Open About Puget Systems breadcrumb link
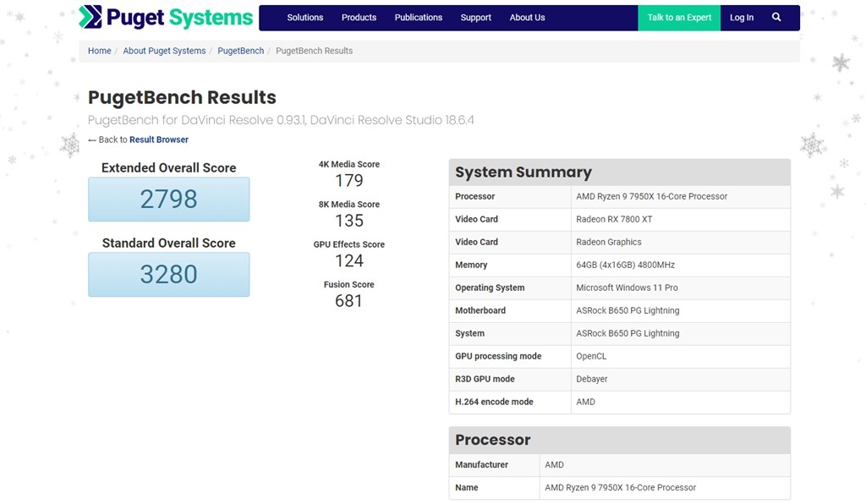Image resolution: width=866 pixels, height=504 pixels. (164, 51)
